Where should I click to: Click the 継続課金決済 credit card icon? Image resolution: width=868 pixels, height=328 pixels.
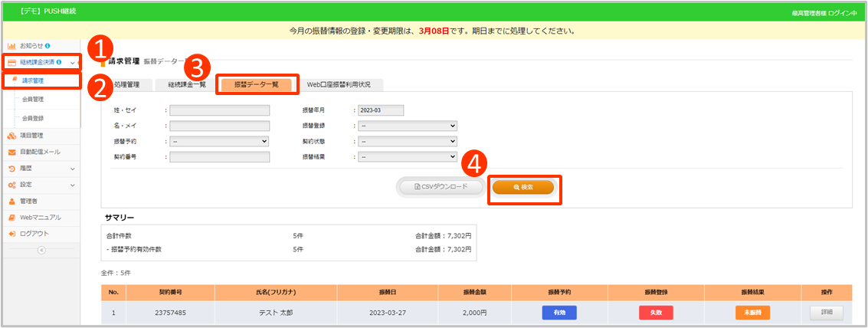[x=11, y=63]
